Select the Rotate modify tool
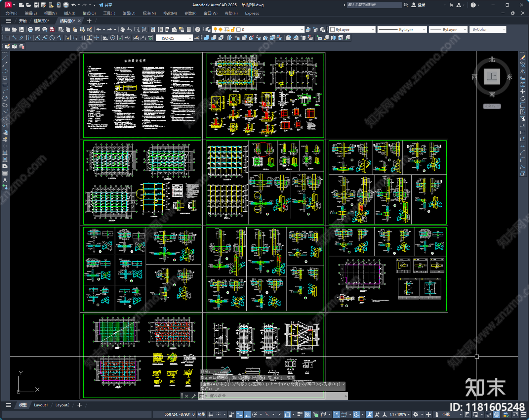529x420 pixels. click(x=523, y=98)
